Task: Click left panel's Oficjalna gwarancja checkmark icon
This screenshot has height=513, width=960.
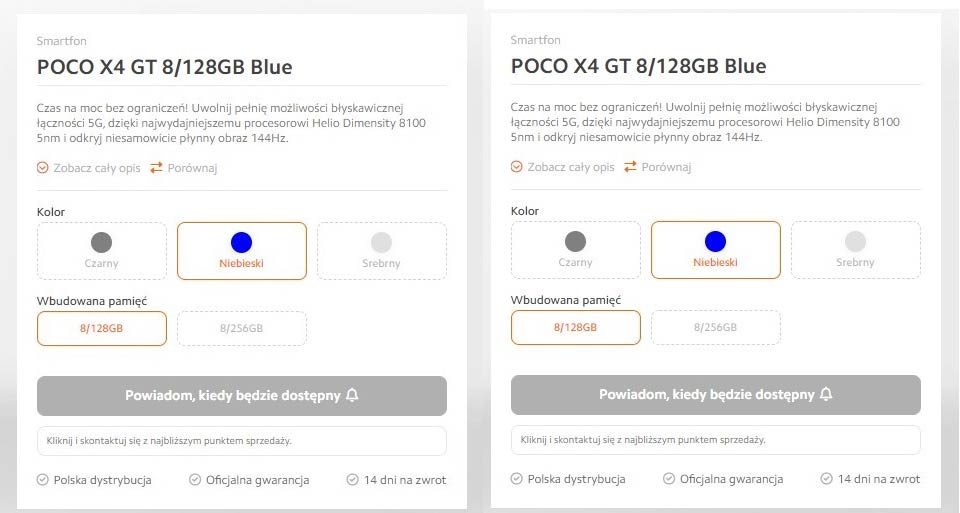Action: pyautogui.click(x=195, y=480)
